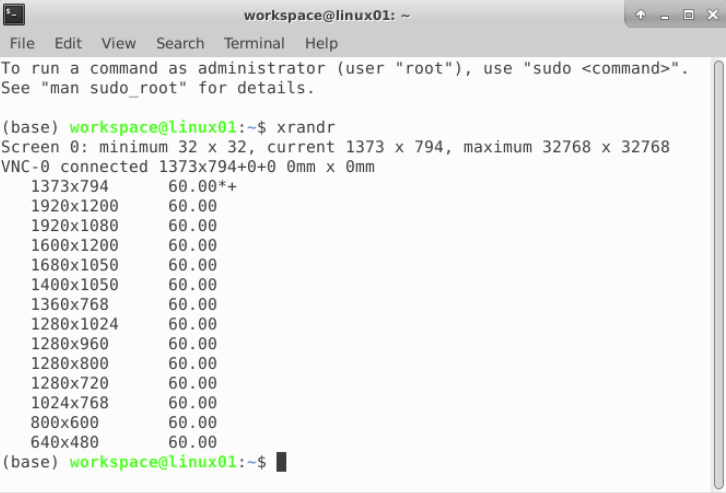Click the 1024x768 resolution entry

coord(69,402)
